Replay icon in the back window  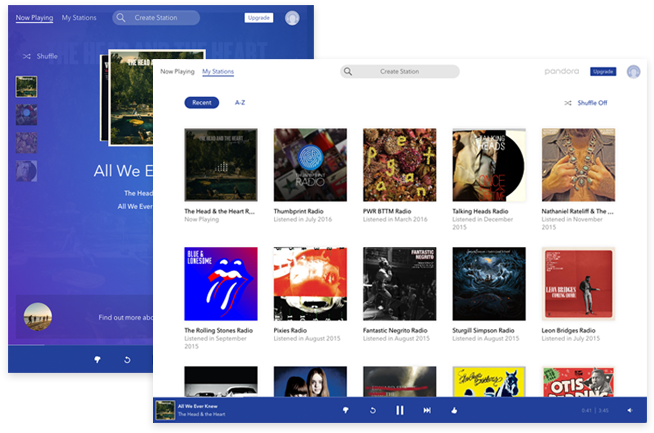click(x=127, y=360)
